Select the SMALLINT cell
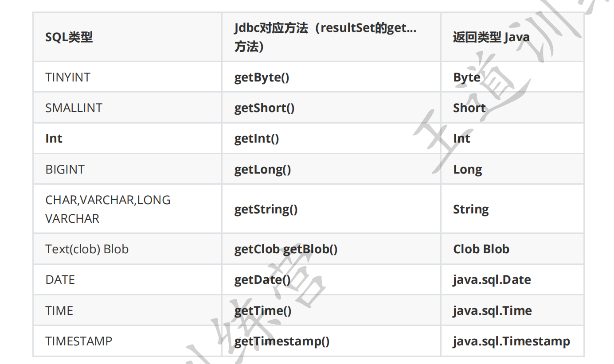Screen dimensions: 614x364 (x=127, y=108)
